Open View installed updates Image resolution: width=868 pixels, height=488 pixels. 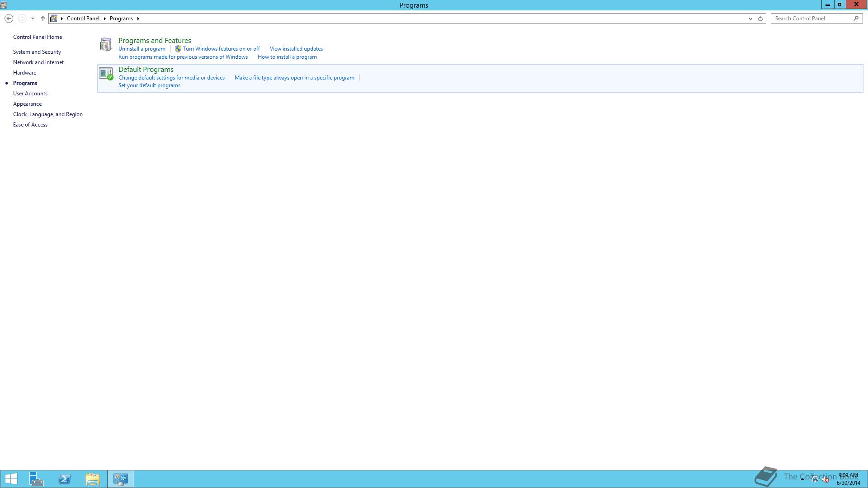(x=296, y=49)
